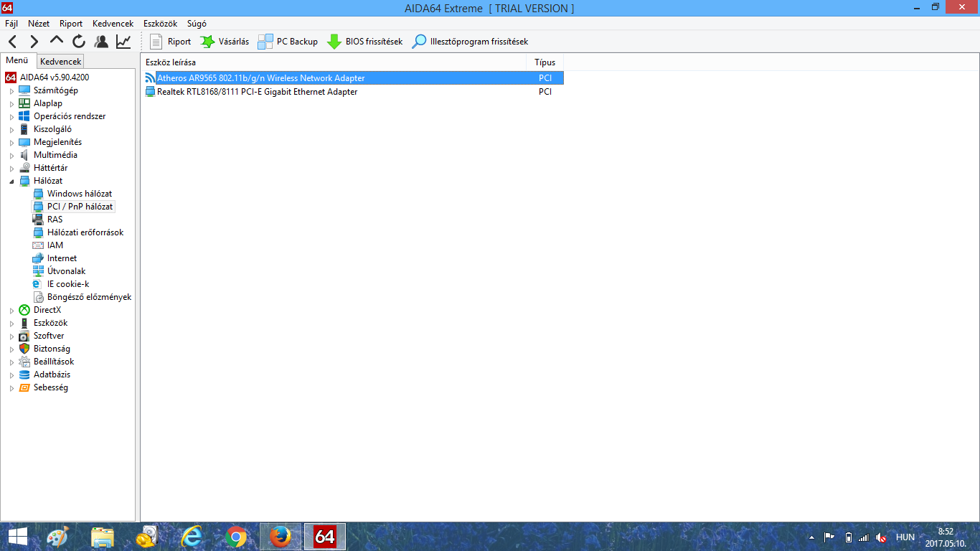This screenshot has width=980, height=551.
Task: Click the Eszköz leírása column header
Action: pos(334,62)
